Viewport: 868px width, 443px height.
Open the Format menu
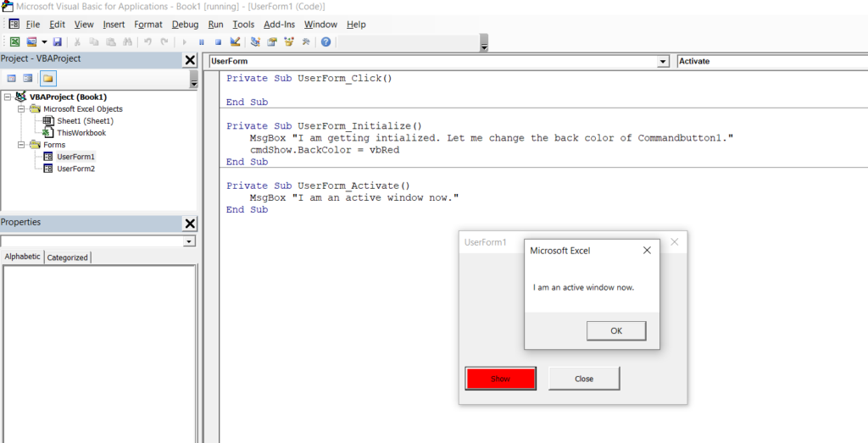click(148, 25)
